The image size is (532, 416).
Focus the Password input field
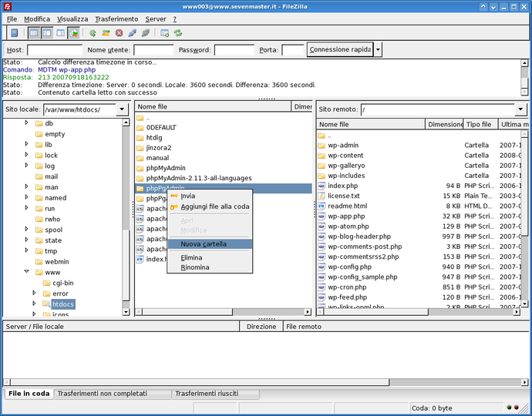click(234, 50)
